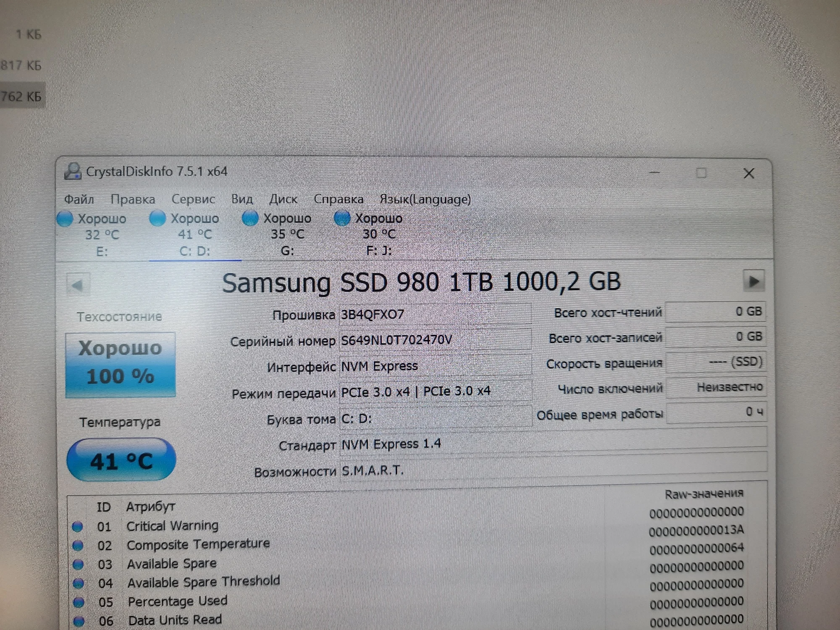The image size is (840, 630).
Task: Select the G: drive status icon
Action: pyautogui.click(x=250, y=218)
